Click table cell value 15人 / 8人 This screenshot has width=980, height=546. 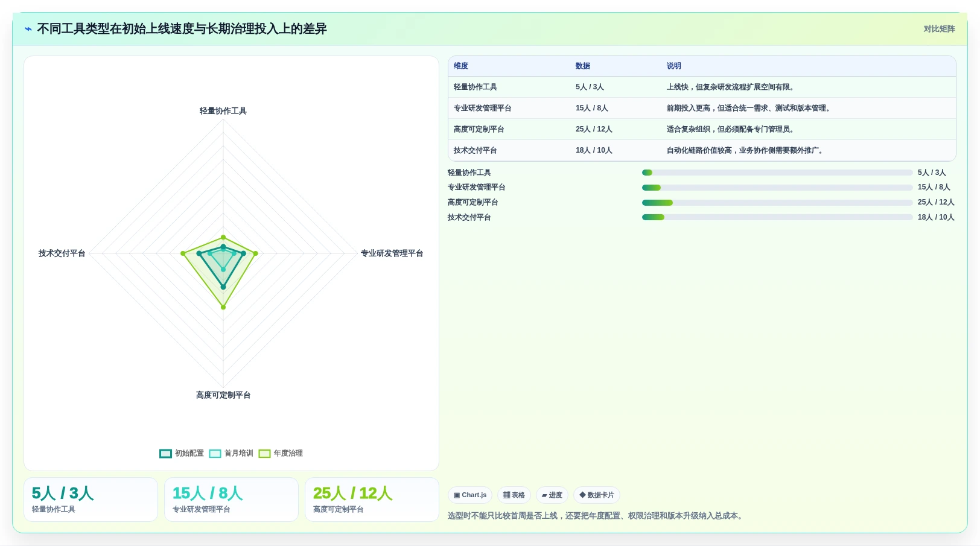[592, 108]
